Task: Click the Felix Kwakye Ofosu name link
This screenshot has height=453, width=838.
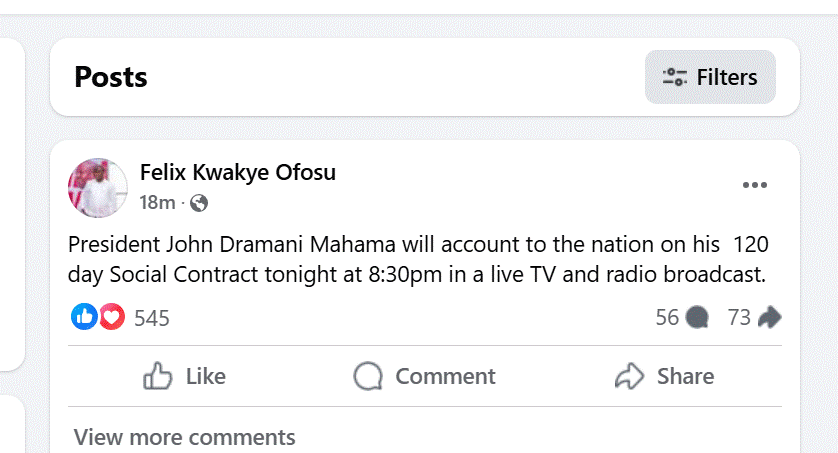Action: click(238, 172)
